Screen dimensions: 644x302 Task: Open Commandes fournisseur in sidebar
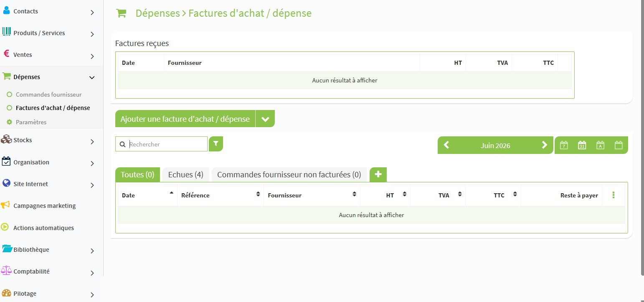pos(48,95)
